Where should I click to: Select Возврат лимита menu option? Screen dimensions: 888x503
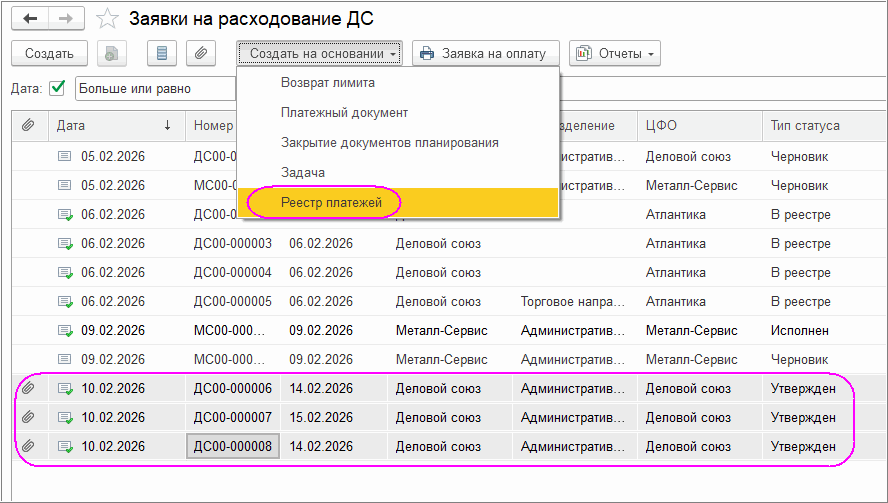(328, 83)
